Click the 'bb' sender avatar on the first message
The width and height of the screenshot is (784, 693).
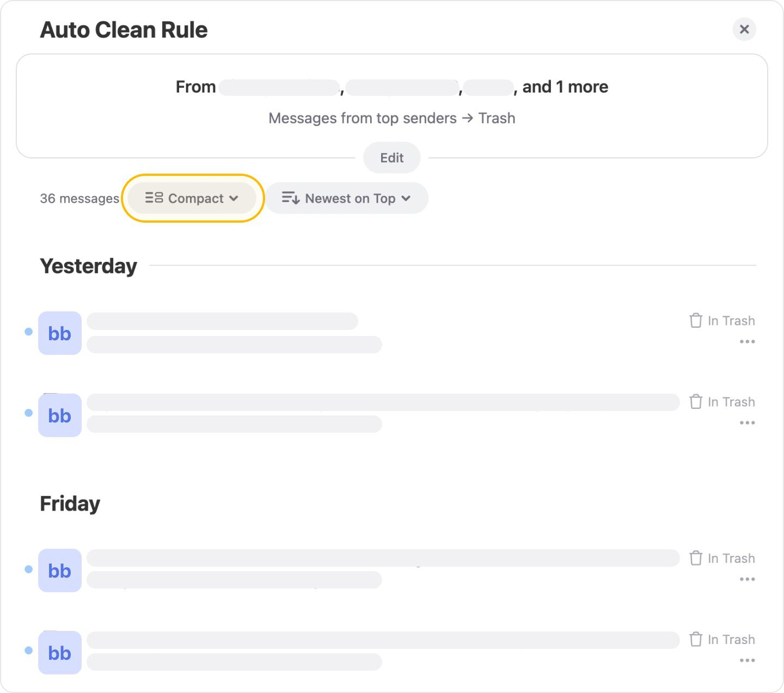(59, 333)
